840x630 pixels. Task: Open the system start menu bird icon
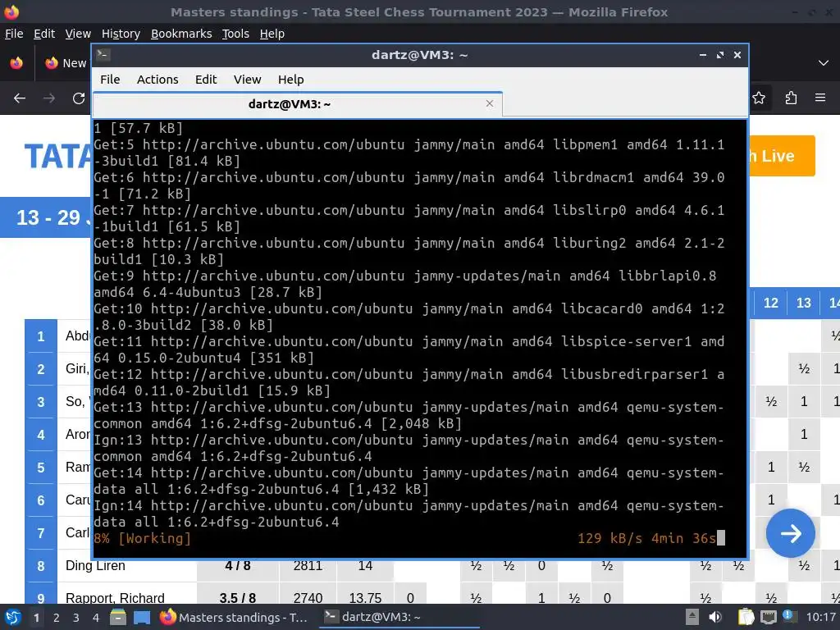(13, 617)
